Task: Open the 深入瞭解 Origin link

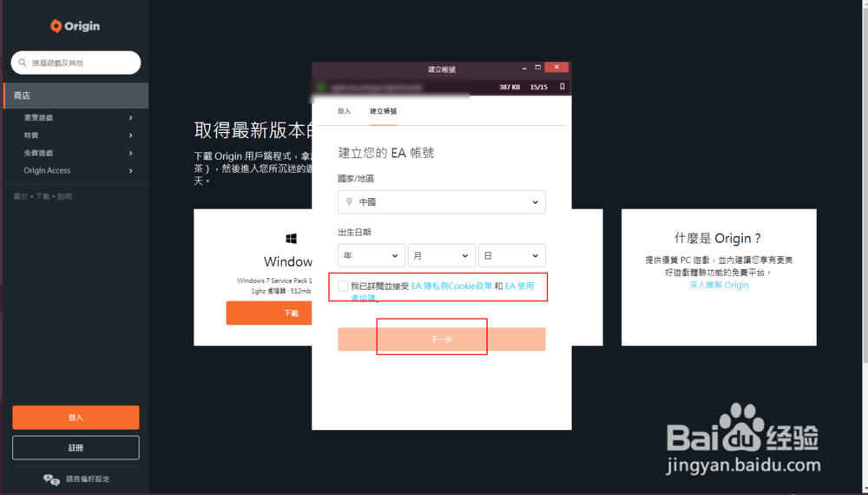Action: tap(719, 285)
